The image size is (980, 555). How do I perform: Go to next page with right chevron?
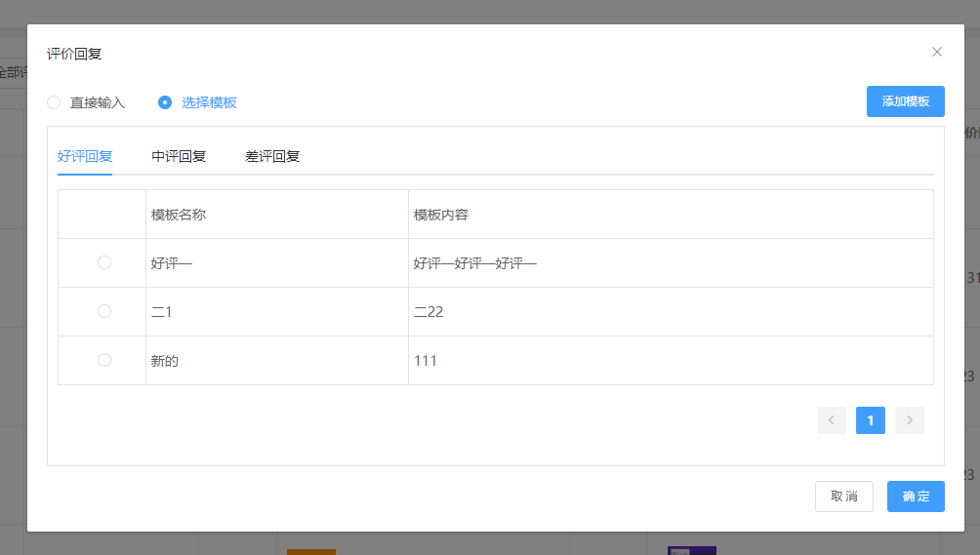(910, 420)
